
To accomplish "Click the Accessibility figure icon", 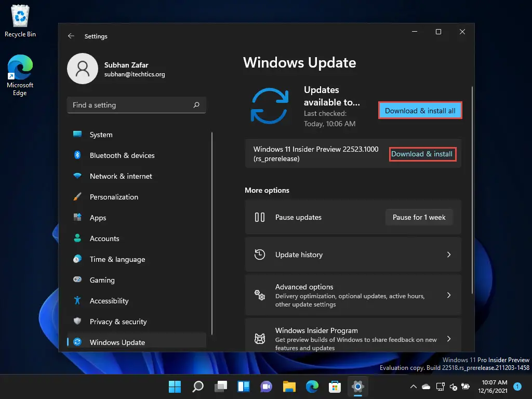I will [77, 301].
